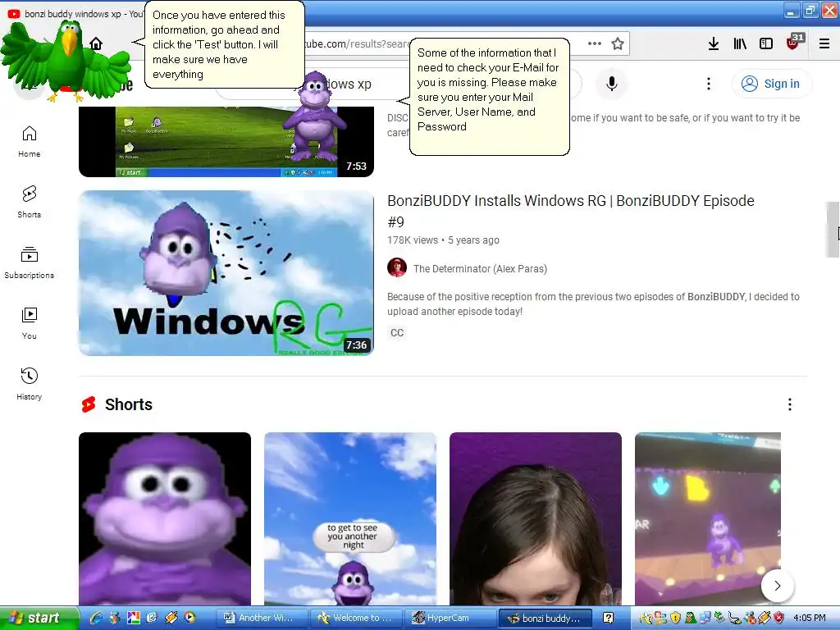
Task: Click the help question mark taskbar icon
Action: pyautogui.click(x=608, y=618)
